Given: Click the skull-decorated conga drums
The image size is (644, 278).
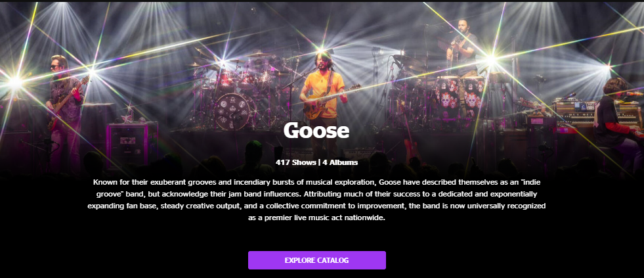Looking at the screenshot, I should 460,97.
